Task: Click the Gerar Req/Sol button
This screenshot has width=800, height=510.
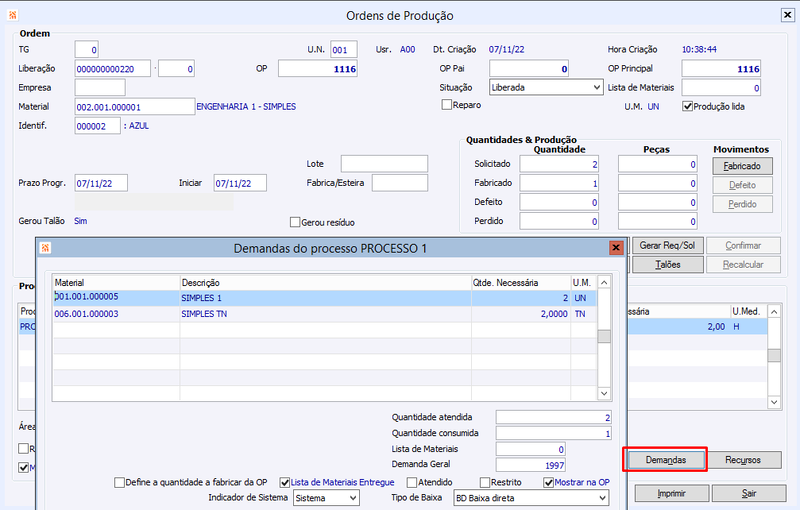Action: (667, 246)
